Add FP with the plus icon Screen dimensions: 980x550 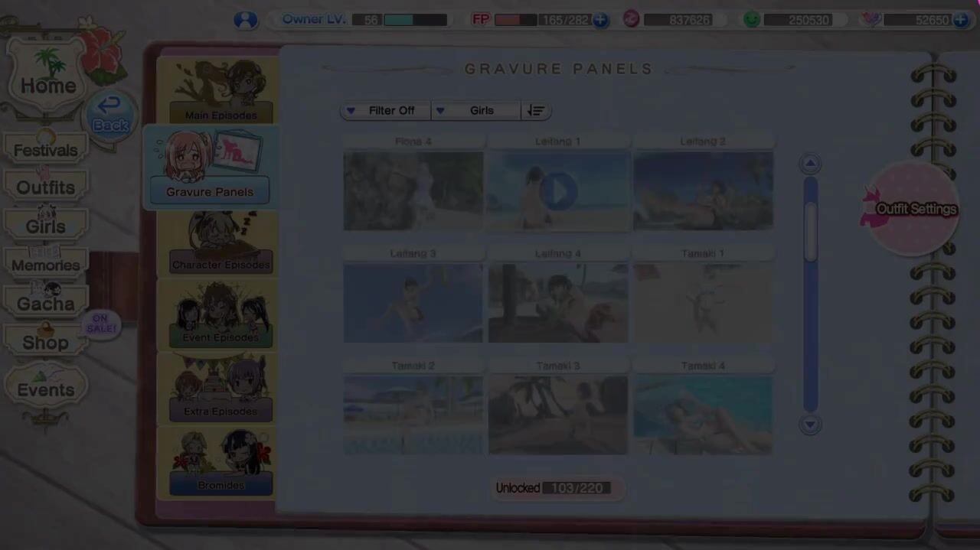[601, 20]
